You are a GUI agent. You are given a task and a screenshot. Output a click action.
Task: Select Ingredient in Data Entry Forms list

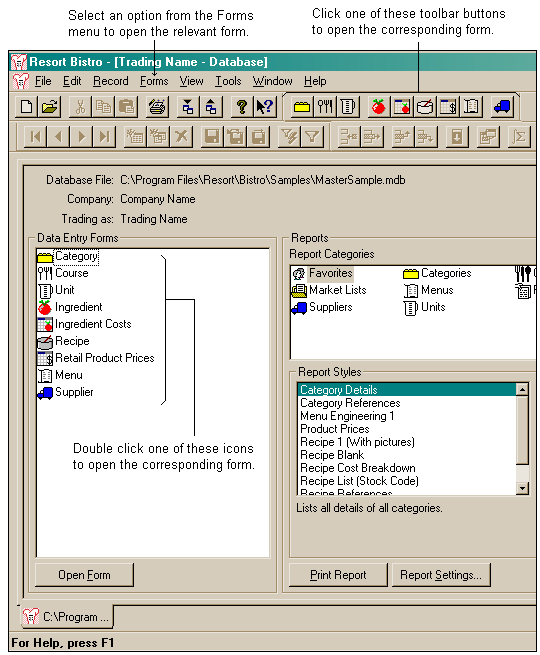coord(70,307)
